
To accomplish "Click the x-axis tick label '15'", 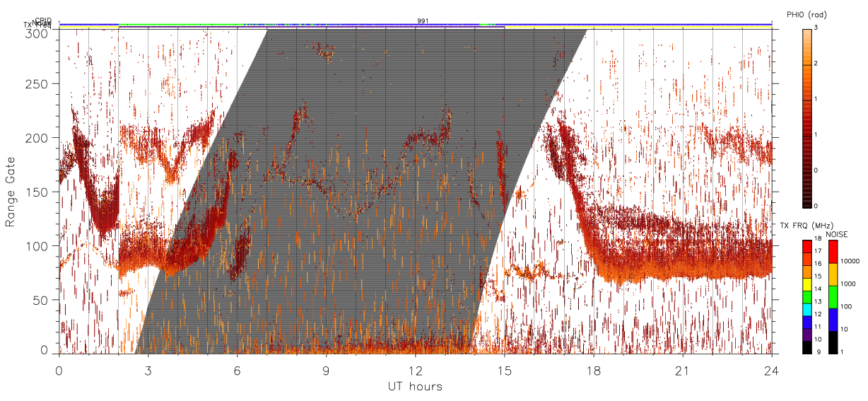I will tap(505, 370).
